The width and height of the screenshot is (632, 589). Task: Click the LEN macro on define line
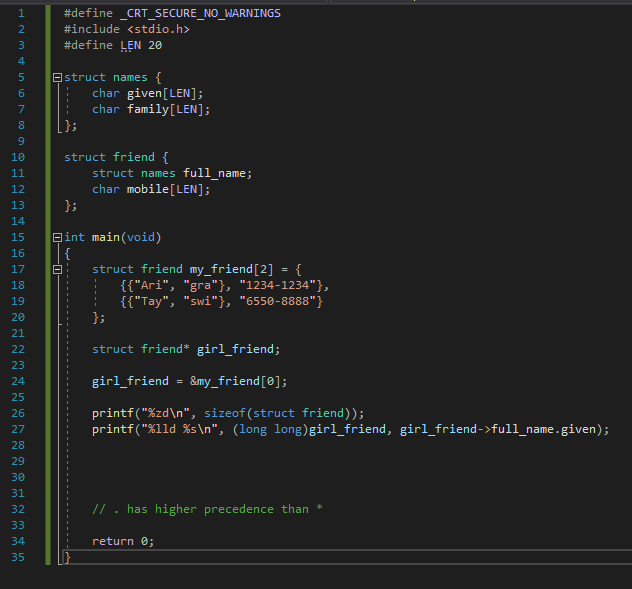click(131, 45)
